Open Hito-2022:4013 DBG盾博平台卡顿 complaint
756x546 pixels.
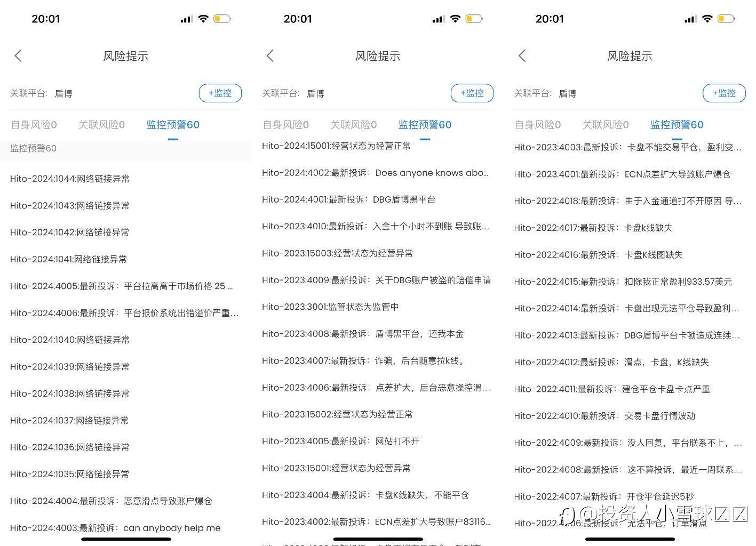coord(627,335)
